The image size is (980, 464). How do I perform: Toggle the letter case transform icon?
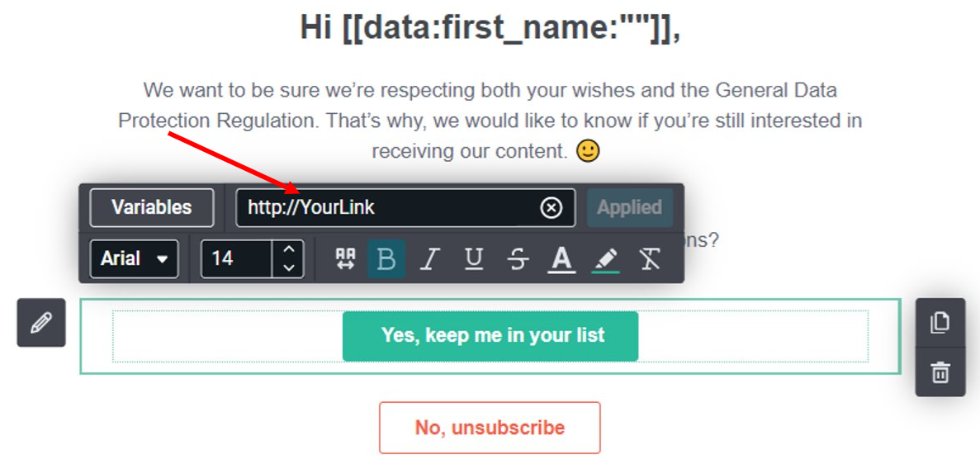[x=345, y=258]
